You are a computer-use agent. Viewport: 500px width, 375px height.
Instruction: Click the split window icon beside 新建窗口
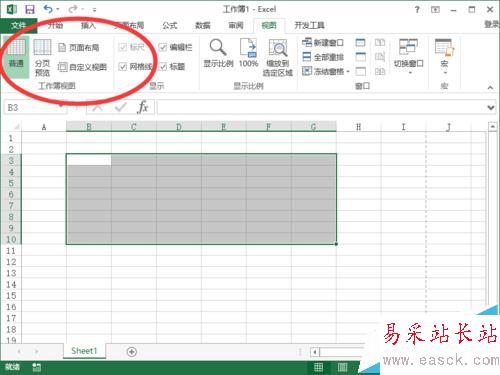coord(360,43)
